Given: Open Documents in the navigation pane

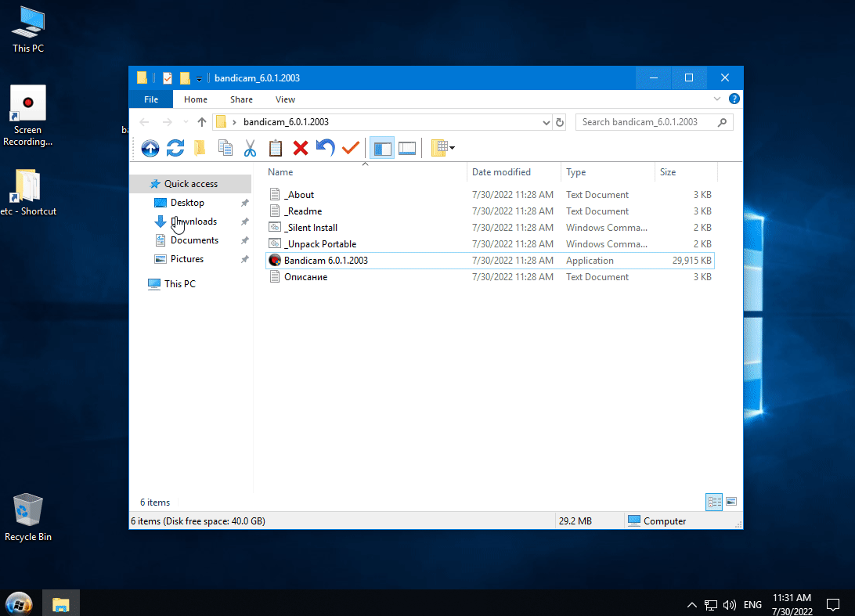Looking at the screenshot, I should coord(194,240).
